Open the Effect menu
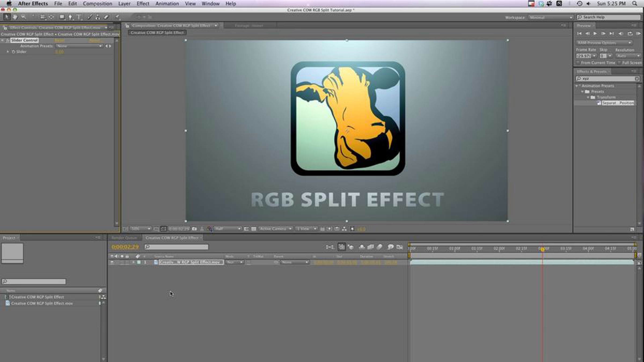This screenshot has width=644, height=362. coord(143,3)
